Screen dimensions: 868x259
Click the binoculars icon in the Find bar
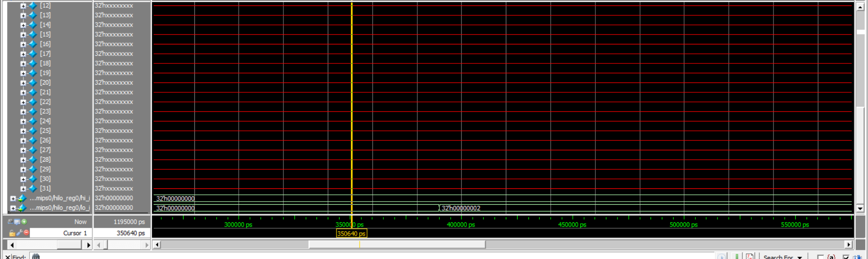tap(36, 256)
